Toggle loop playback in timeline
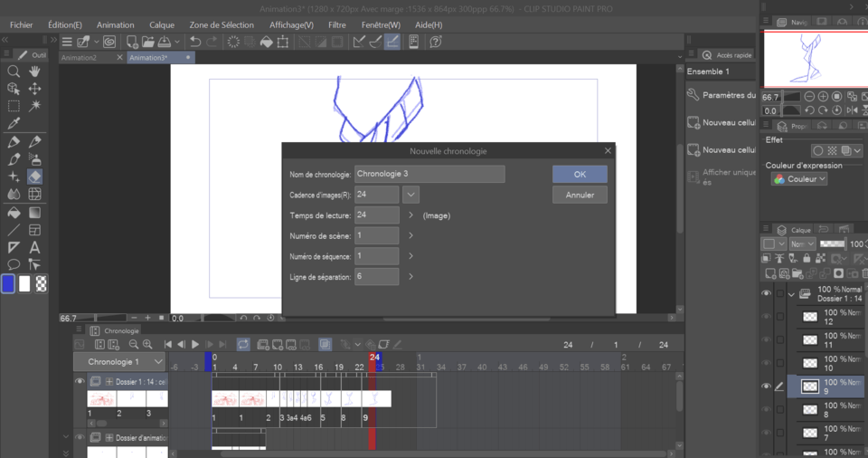The image size is (868, 458). point(243,345)
